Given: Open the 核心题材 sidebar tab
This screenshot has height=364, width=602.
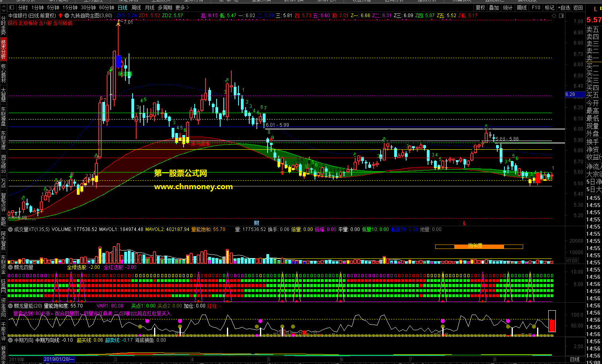Looking at the screenshot, I should [x=4, y=73].
